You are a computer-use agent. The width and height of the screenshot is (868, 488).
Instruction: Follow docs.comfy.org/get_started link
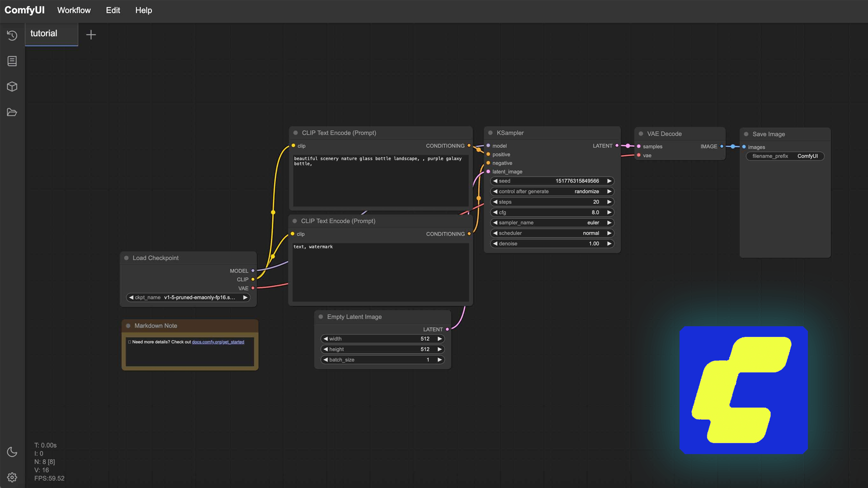click(218, 342)
